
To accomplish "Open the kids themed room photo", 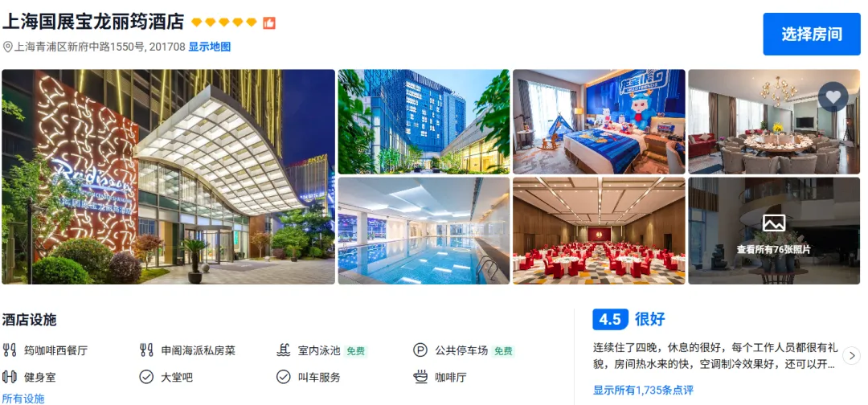I will [x=599, y=121].
